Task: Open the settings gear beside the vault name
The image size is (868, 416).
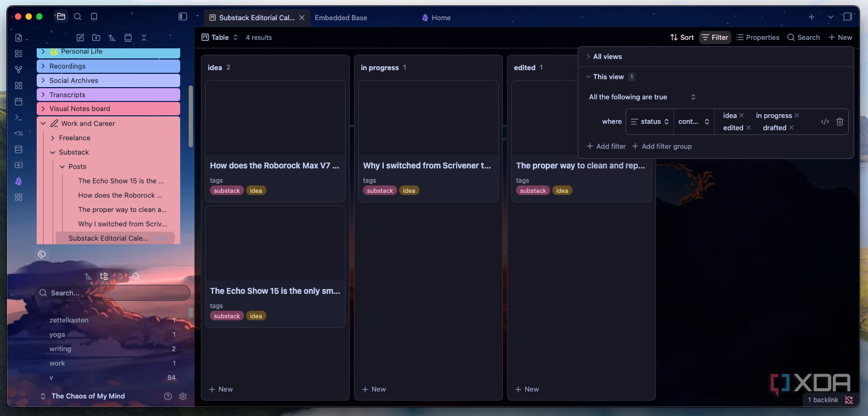Action: pos(183,396)
